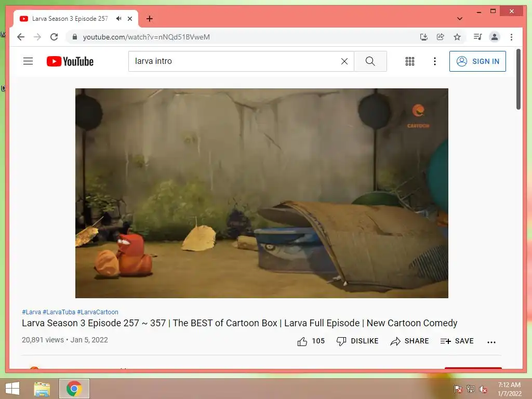
Task: Click the SHARE button
Action: pyautogui.click(x=409, y=341)
